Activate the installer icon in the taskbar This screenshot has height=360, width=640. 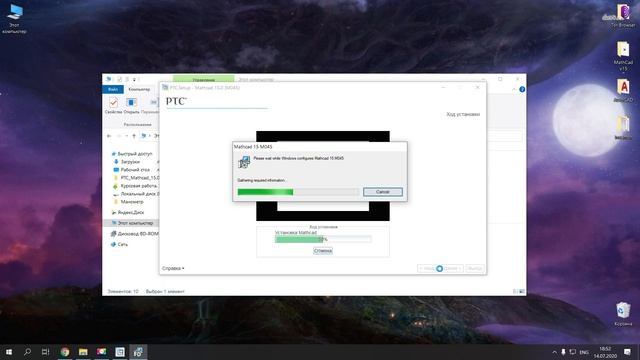tap(138, 352)
